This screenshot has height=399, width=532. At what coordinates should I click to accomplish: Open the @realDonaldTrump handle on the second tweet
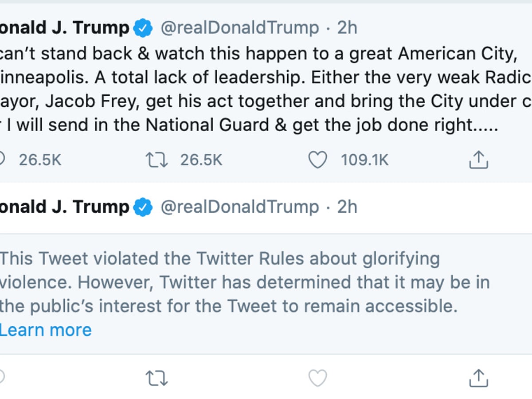coord(239,207)
